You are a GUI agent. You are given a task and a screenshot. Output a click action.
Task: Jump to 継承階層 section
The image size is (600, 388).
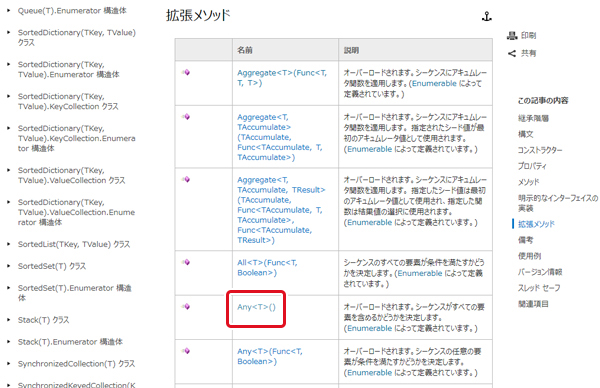tap(533, 118)
